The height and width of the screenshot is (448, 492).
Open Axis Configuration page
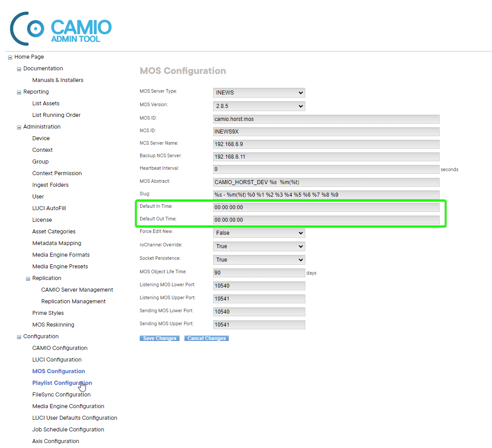(56, 441)
